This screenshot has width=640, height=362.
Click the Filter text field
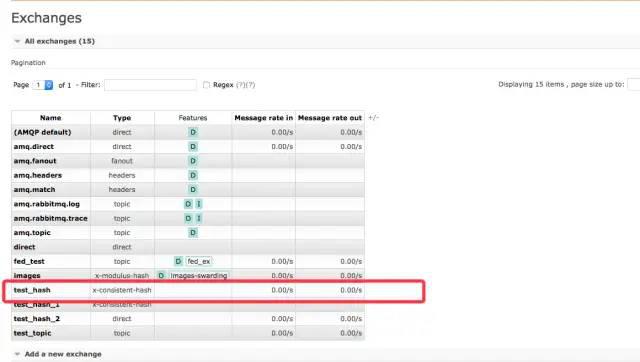pos(150,85)
